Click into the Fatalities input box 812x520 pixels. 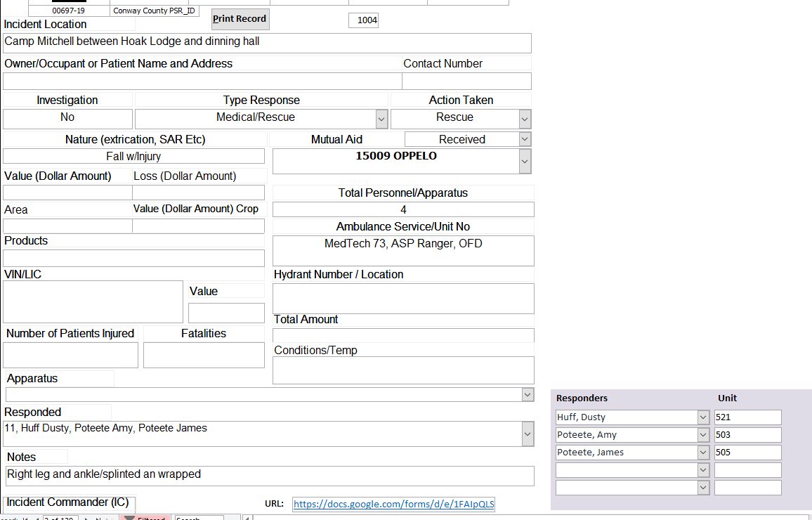(x=204, y=356)
